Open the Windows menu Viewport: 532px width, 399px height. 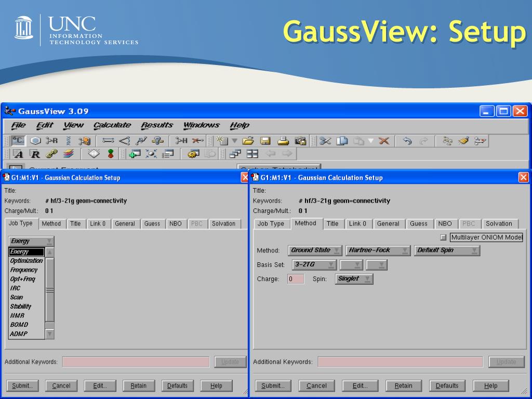[x=201, y=125]
